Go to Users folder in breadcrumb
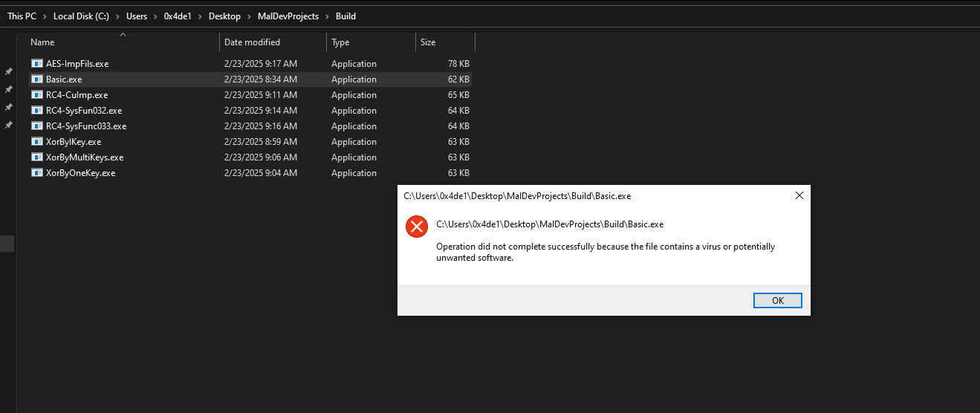 137,16
